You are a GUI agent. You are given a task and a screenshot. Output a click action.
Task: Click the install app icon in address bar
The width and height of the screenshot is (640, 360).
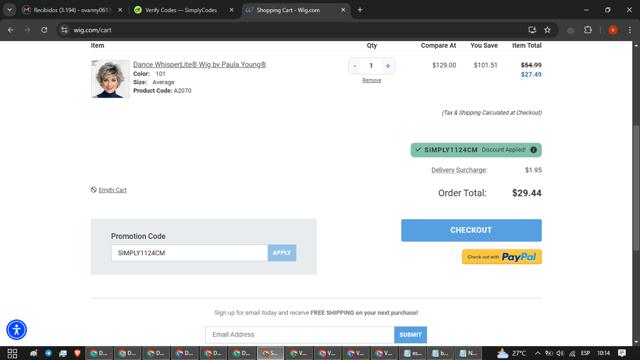(x=532, y=30)
